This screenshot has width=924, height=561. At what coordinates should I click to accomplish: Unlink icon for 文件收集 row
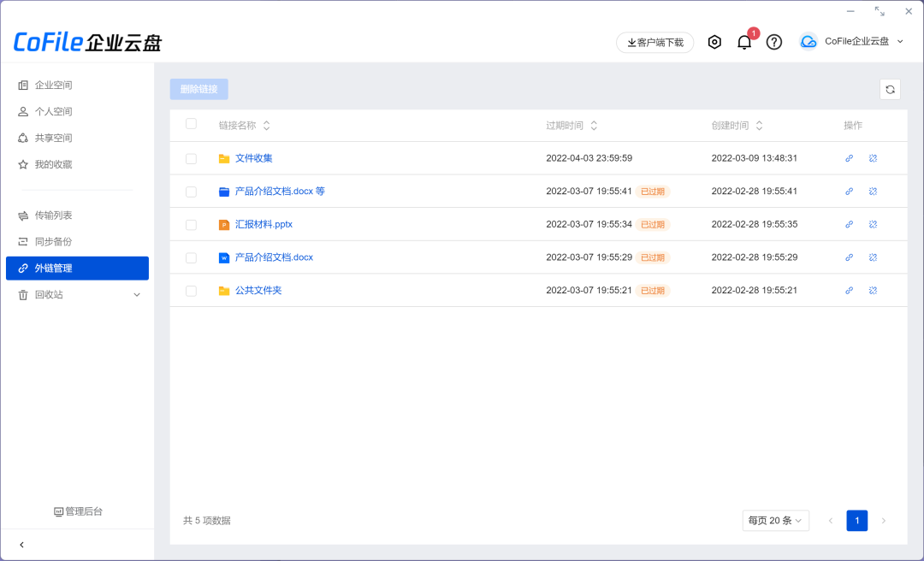coord(873,158)
